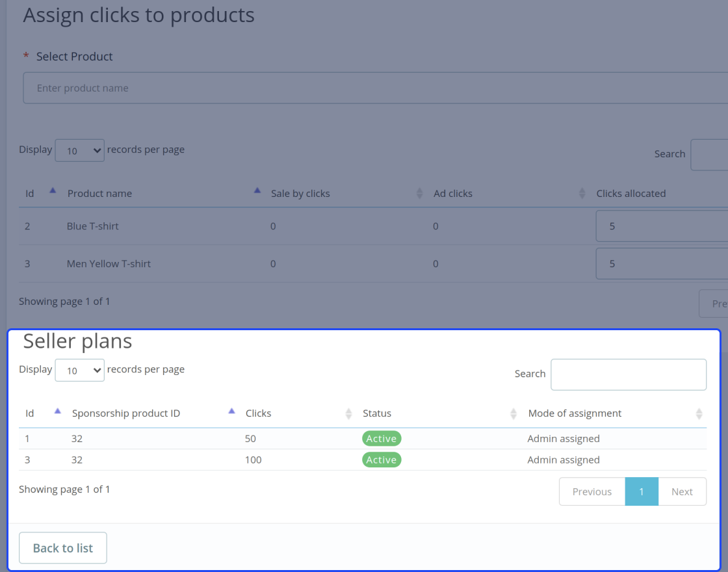Edit clicks allocated for Men Yellow T-shirt

pyautogui.click(x=662, y=264)
